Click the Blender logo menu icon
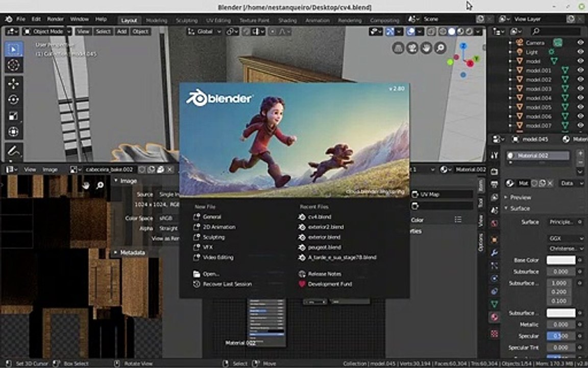Screen dimensions: 588x368 [x=9, y=19]
